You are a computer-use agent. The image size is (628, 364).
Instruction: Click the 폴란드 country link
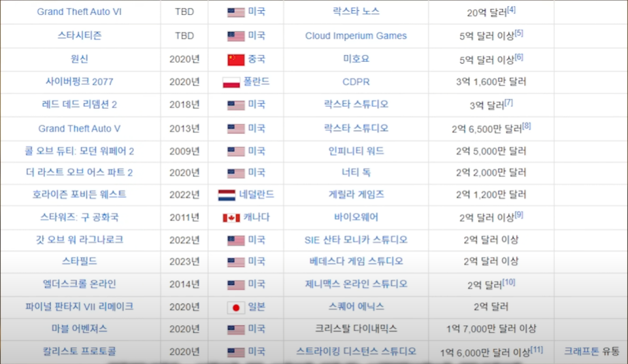pos(257,82)
